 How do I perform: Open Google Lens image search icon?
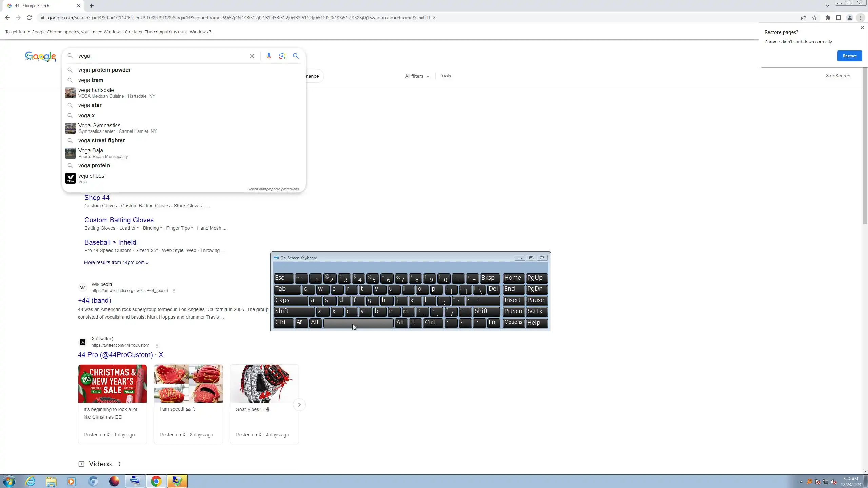pos(282,56)
